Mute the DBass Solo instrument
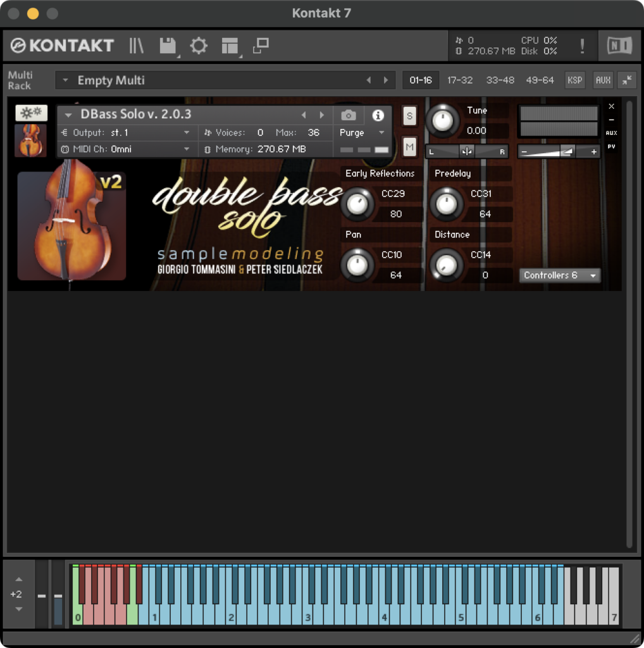The height and width of the screenshot is (648, 644). pyautogui.click(x=409, y=147)
